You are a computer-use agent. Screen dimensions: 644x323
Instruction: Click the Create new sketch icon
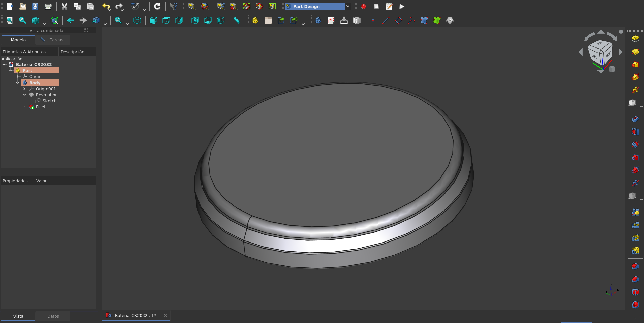pos(331,20)
